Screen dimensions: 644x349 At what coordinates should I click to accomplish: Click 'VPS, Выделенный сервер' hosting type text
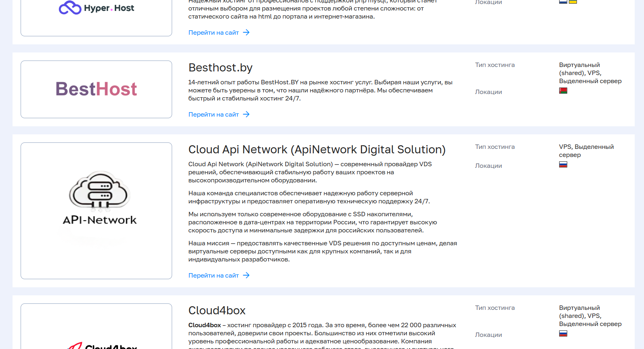(x=586, y=151)
